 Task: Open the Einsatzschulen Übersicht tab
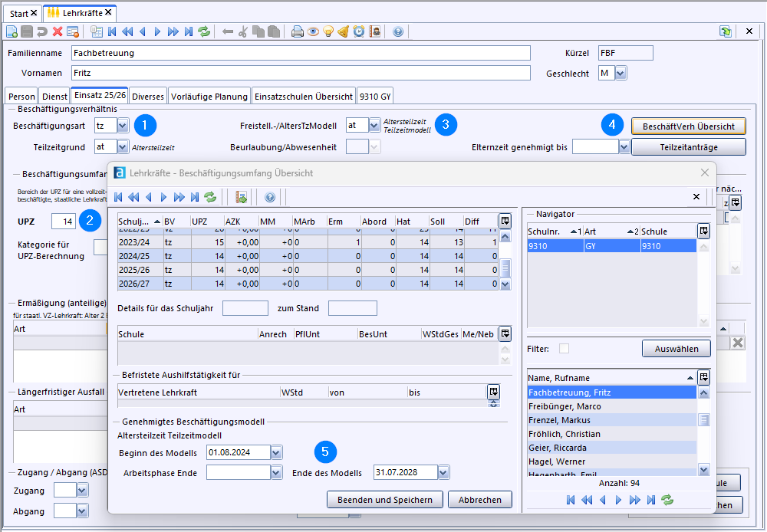click(x=304, y=97)
